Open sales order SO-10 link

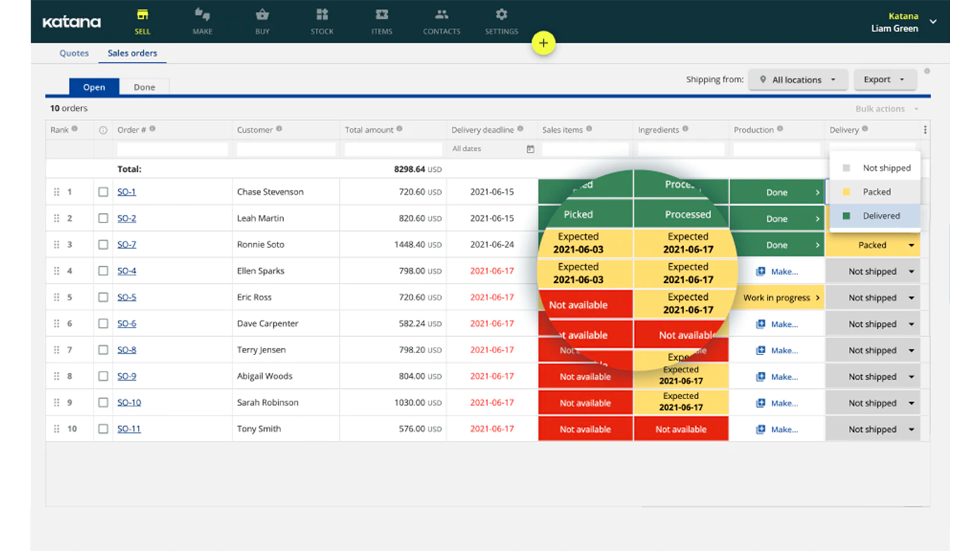click(129, 402)
